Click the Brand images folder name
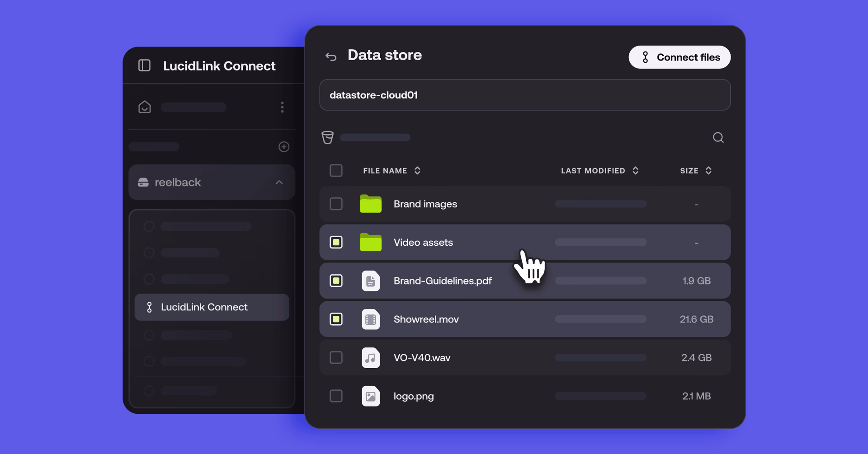868x454 pixels. (x=425, y=204)
